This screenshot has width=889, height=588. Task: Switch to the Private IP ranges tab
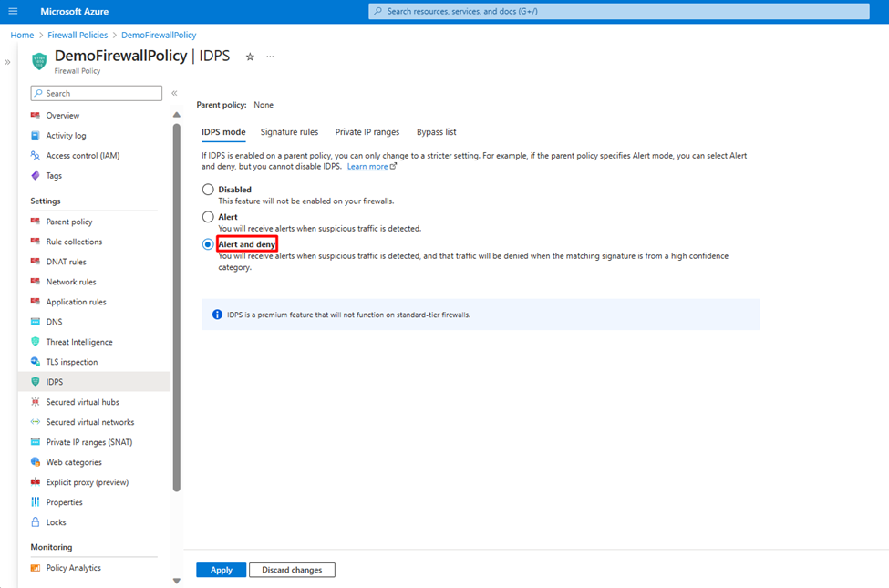pos(367,132)
